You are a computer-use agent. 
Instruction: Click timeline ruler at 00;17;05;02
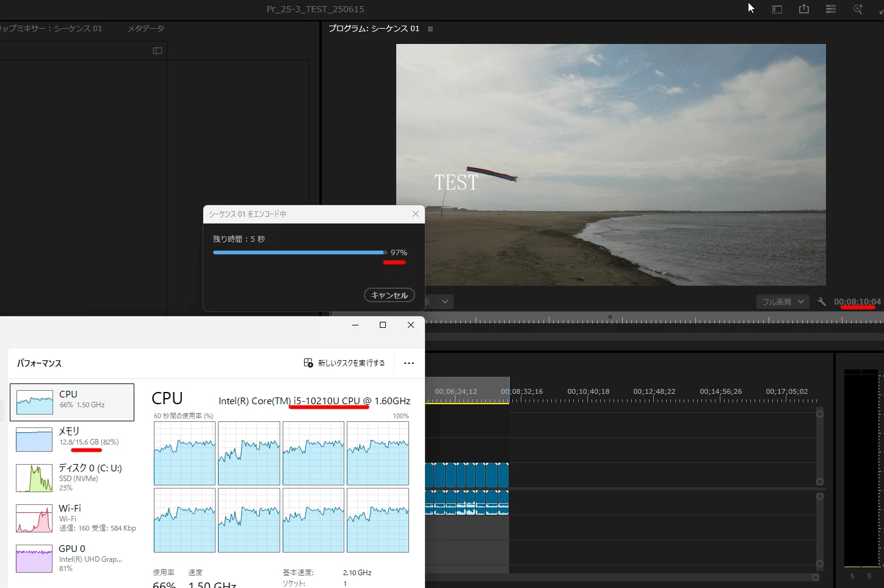pos(786,391)
